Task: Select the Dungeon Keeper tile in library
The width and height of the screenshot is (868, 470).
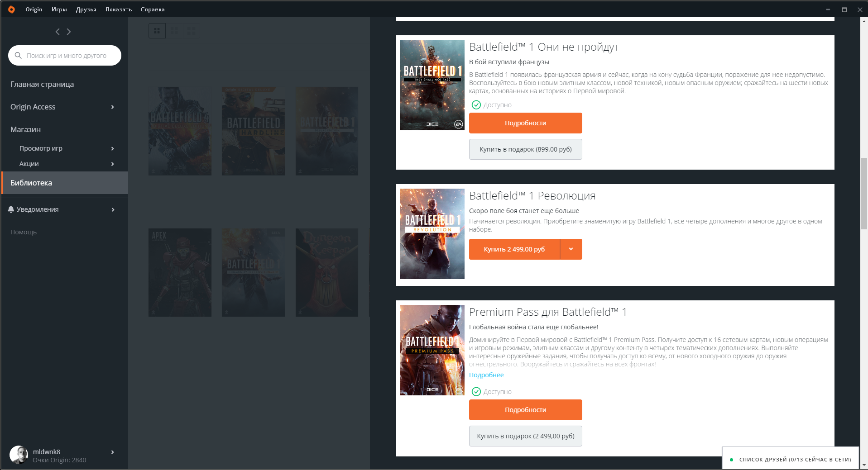Action: point(326,272)
